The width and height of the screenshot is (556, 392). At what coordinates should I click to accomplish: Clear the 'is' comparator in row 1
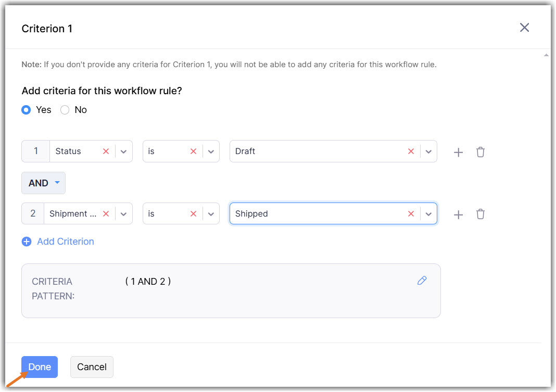click(193, 151)
